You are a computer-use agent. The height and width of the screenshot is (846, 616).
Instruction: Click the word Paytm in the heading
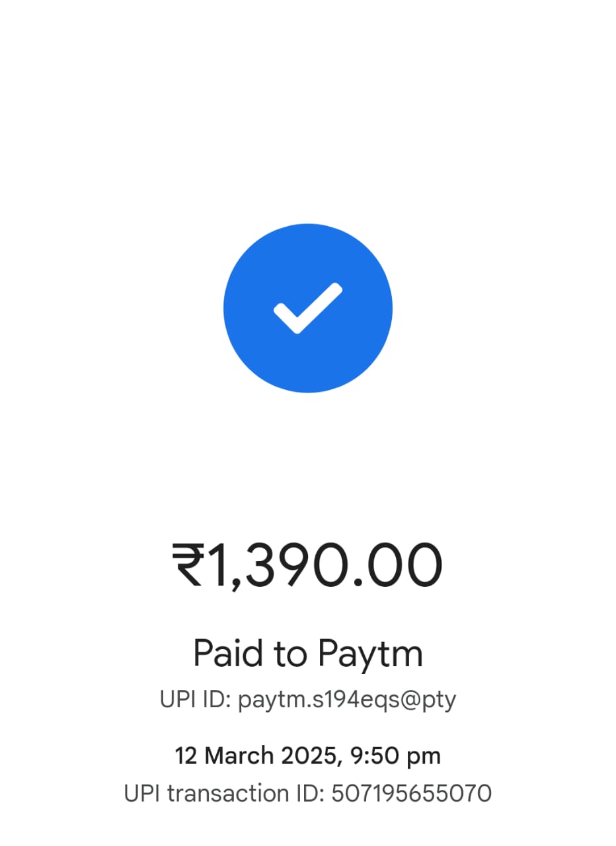pos(370,654)
